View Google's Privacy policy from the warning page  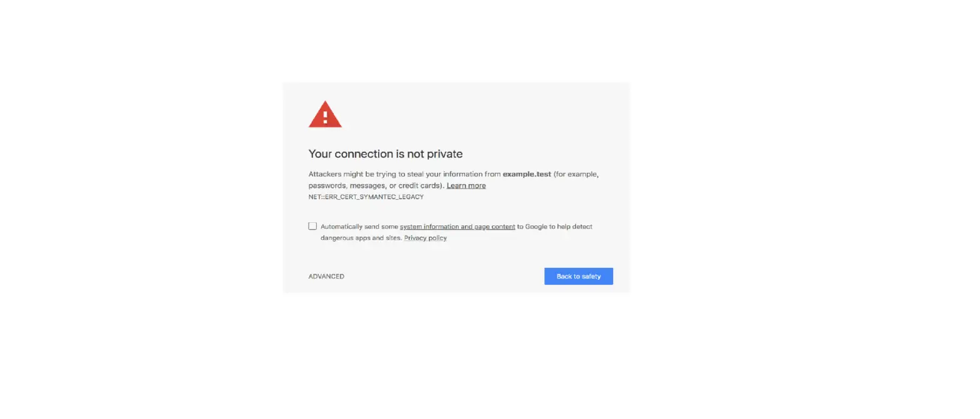(x=425, y=237)
